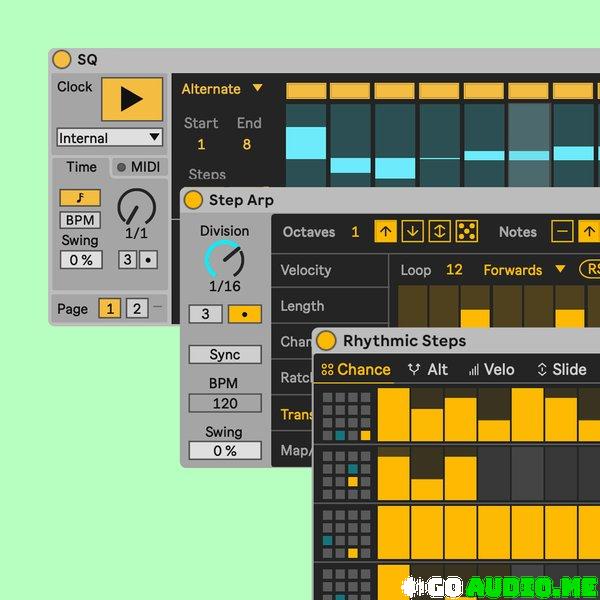This screenshot has width=600, height=600.
Task: Select Page 2 in SQ
Action: pos(137,308)
